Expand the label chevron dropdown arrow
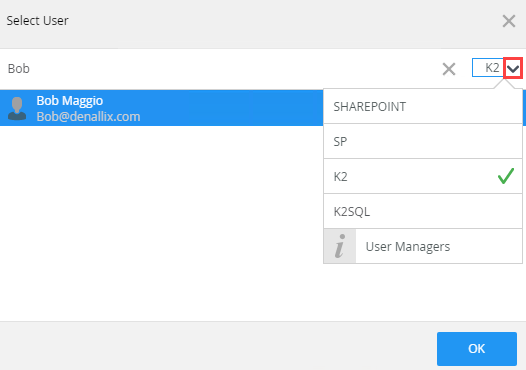Image resolution: width=526 pixels, height=370 pixels. coord(513,68)
